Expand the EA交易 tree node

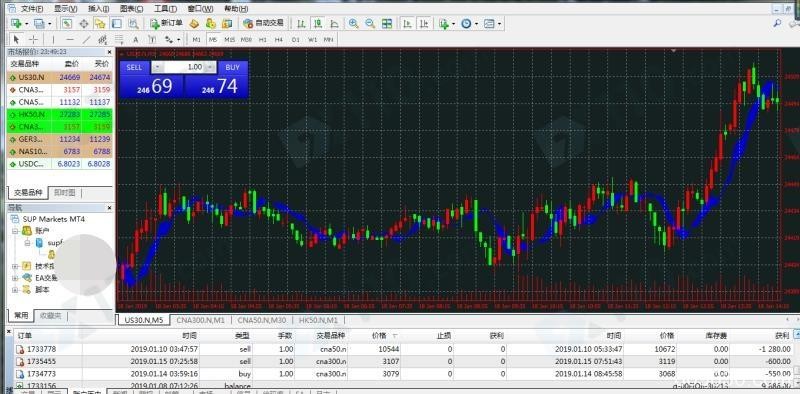click(x=15, y=278)
